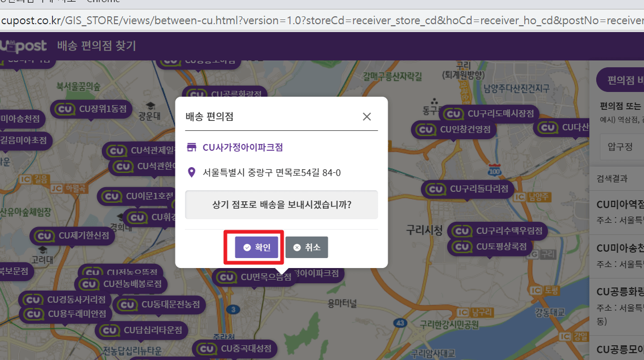Click the store name CU사가정아이파크점
The image size is (644, 360).
243,147
